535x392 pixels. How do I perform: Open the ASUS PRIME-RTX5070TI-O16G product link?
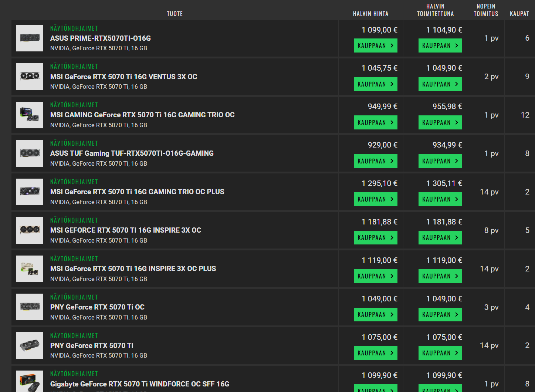point(101,38)
